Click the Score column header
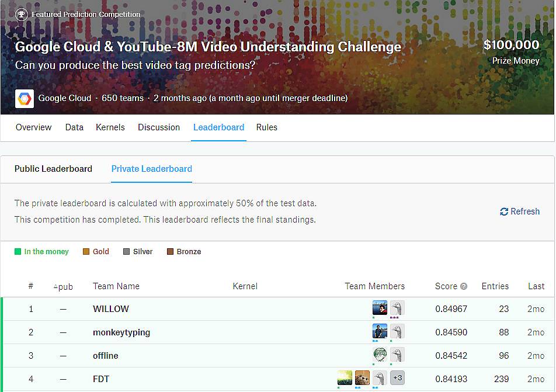 [x=446, y=286]
